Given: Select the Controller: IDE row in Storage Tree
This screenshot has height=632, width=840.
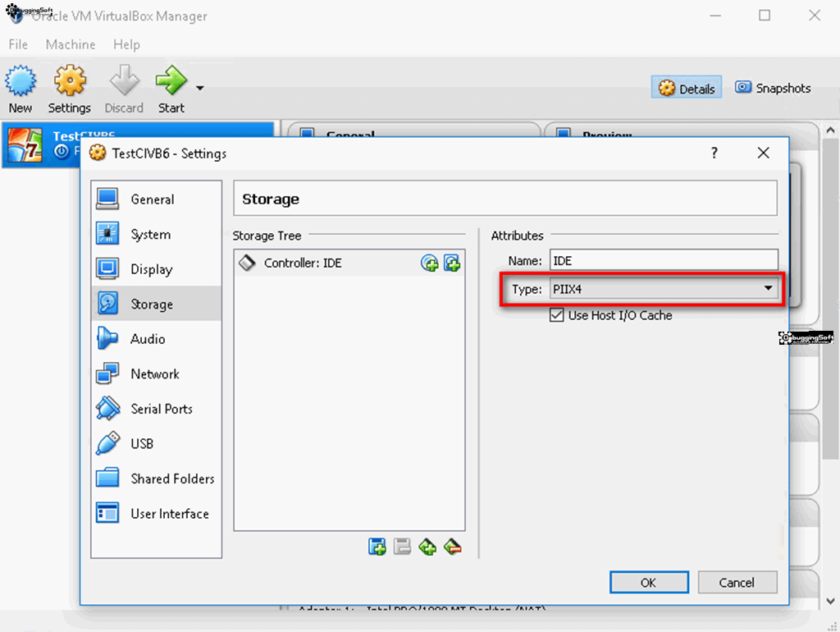Looking at the screenshot, I should click(349, 263).
